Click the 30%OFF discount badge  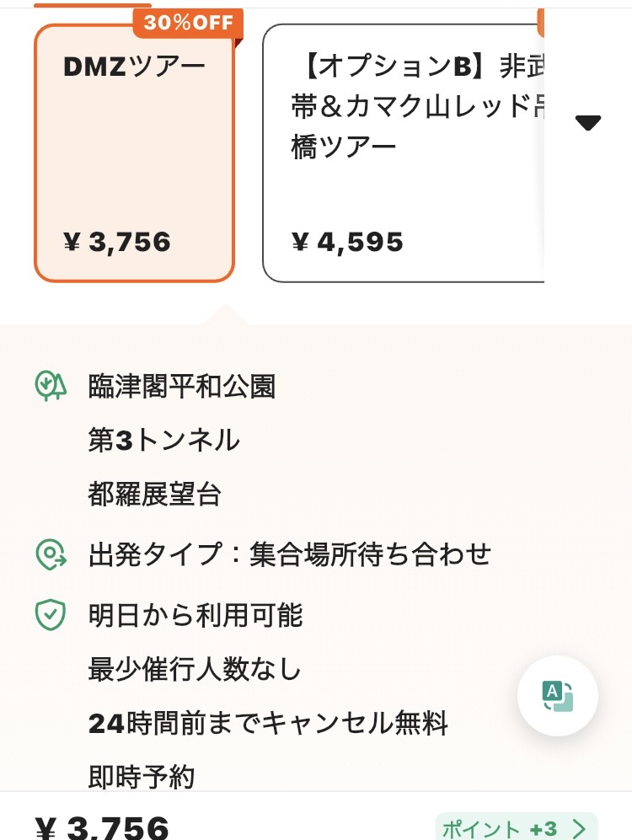click(x=187, y=24)
